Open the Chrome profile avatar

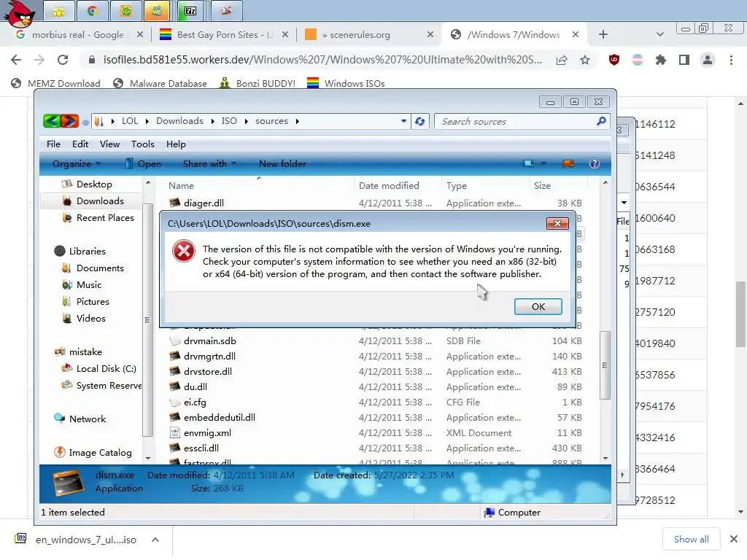tap(708, 60)
